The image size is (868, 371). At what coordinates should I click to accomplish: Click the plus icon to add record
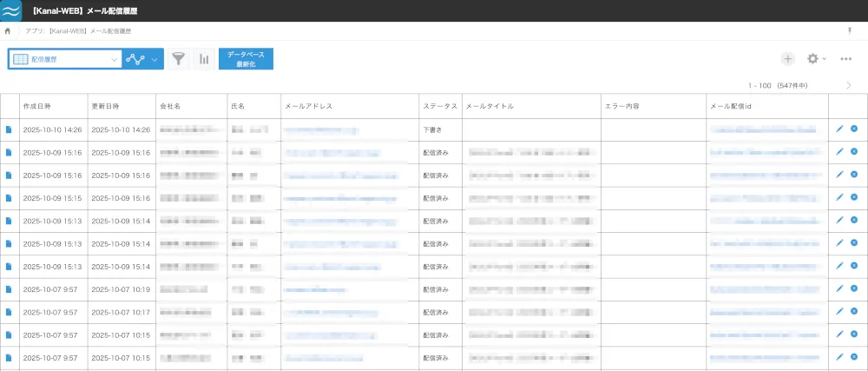coord(787,59)
